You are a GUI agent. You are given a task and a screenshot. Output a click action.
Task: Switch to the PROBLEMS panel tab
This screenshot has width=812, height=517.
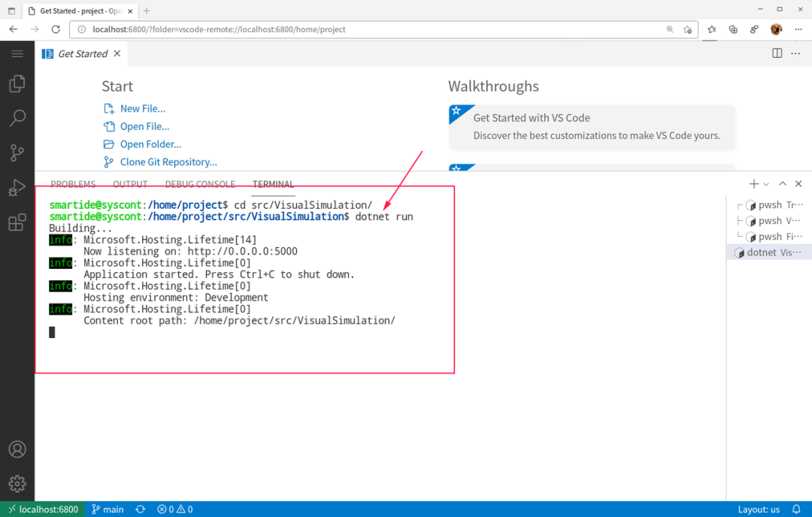[73, 184]
